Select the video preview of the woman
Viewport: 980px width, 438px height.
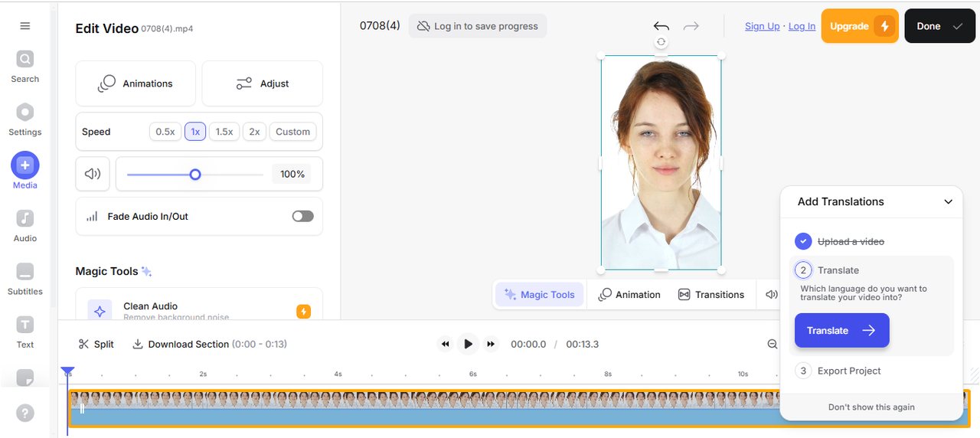[661, 162]
